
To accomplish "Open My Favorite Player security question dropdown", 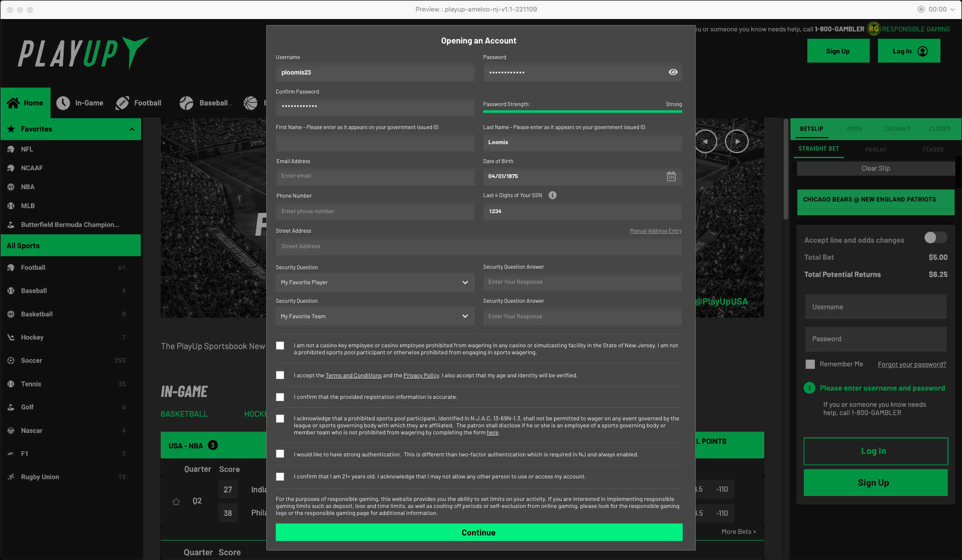I will (375, 282).
